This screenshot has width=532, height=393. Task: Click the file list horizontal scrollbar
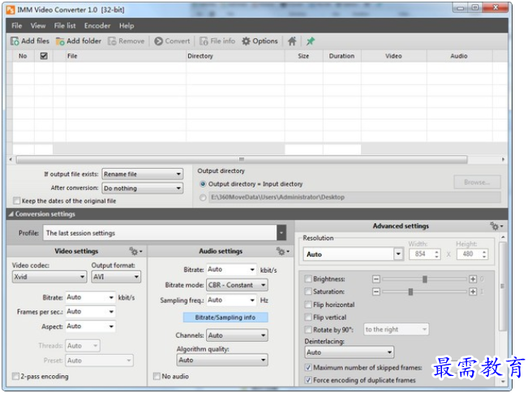coord(242,159)
